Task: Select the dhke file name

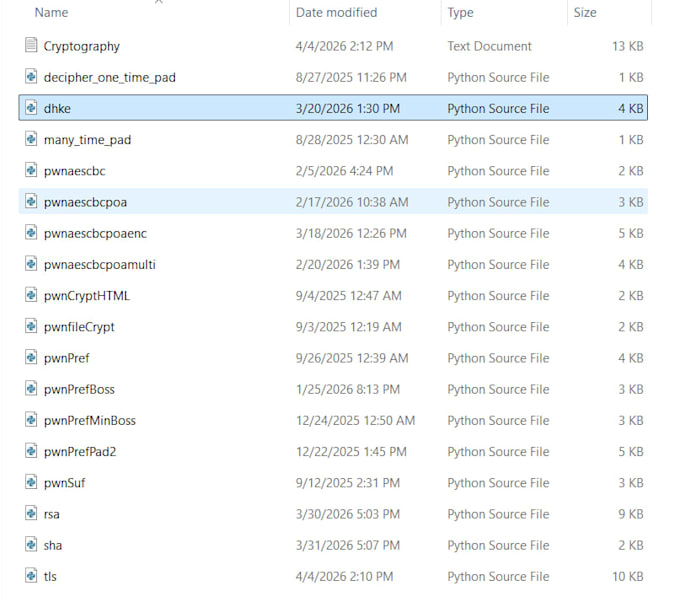Action: click(x=57, y=108)
